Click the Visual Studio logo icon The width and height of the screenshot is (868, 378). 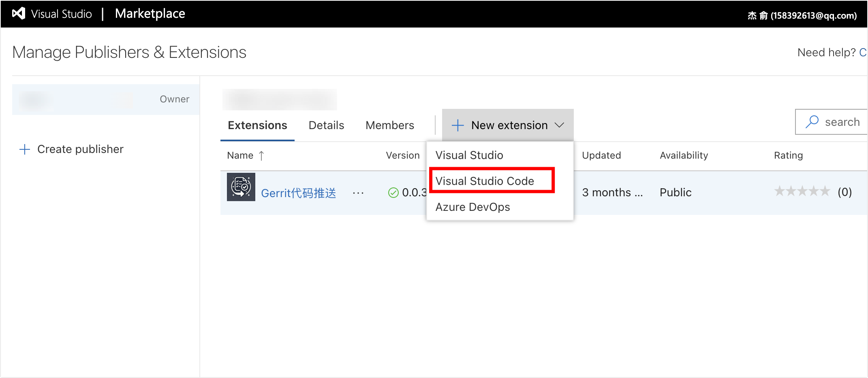pos(19,14)
